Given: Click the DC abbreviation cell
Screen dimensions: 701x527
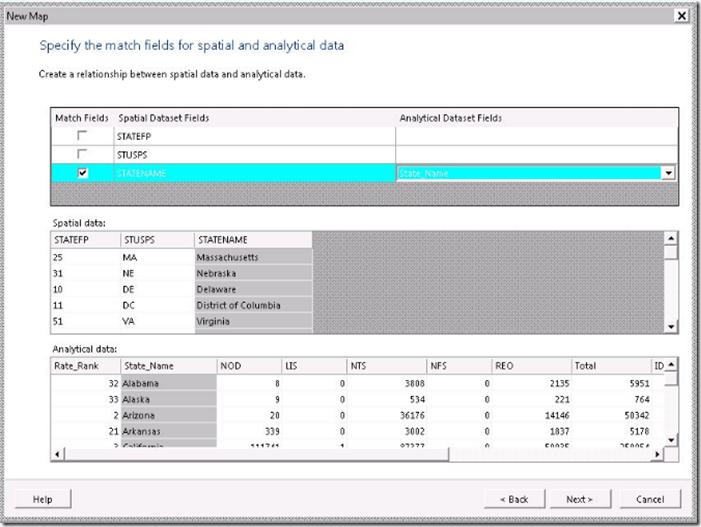Looking at the screenshot, I should 157,306.
